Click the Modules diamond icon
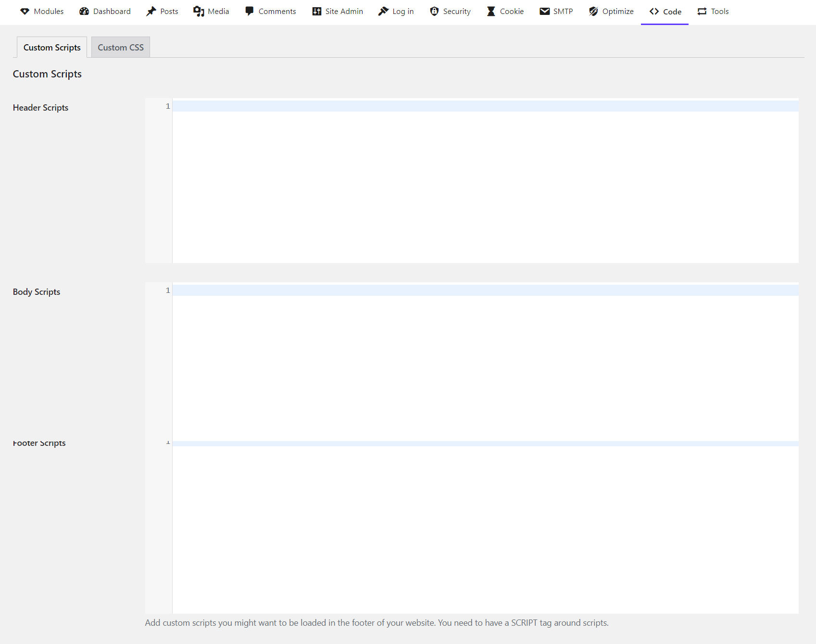Viewport: 816px width, 644px height. coord(25,12)
